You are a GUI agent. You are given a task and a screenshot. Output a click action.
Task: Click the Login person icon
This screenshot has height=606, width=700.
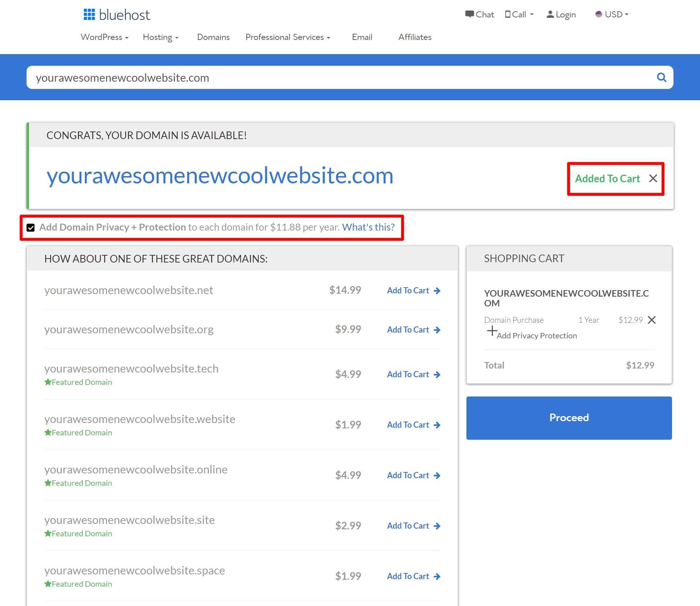pos(551,14)
